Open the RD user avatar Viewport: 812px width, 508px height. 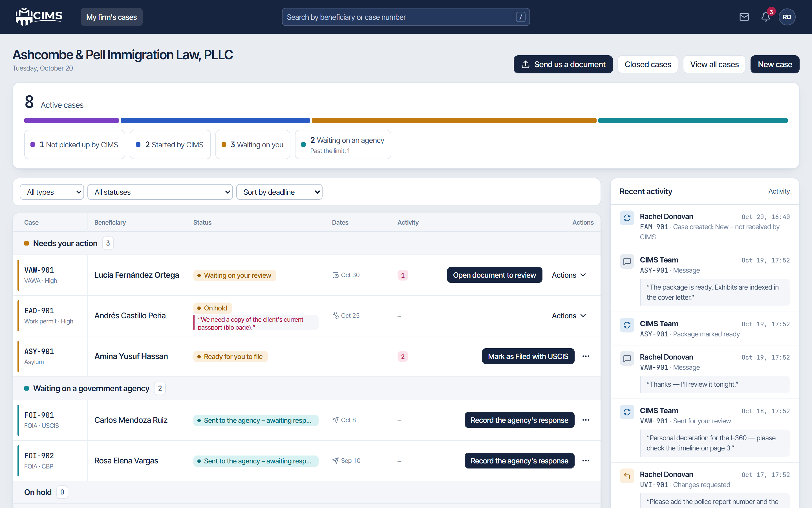tap(787, 17)
